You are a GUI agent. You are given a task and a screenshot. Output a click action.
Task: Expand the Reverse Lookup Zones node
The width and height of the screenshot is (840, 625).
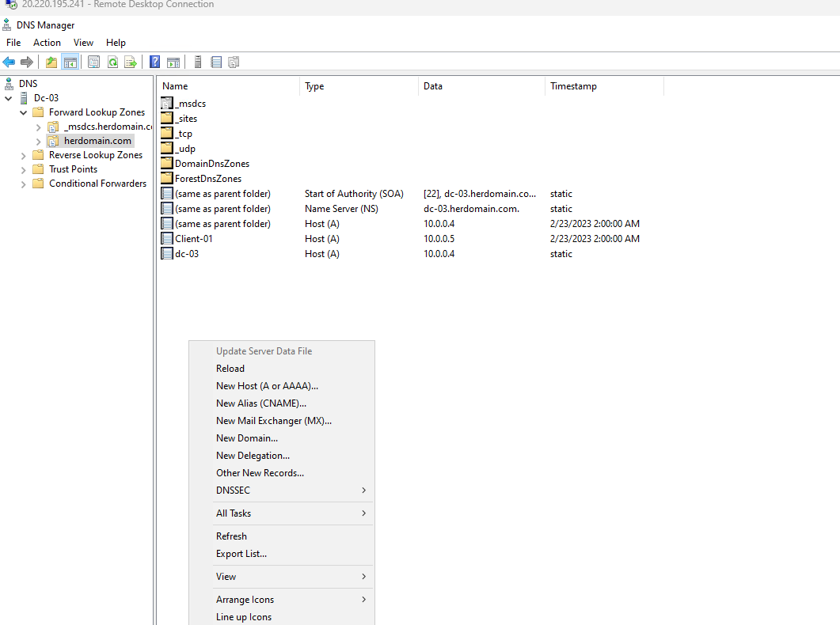tap(23, 154)
